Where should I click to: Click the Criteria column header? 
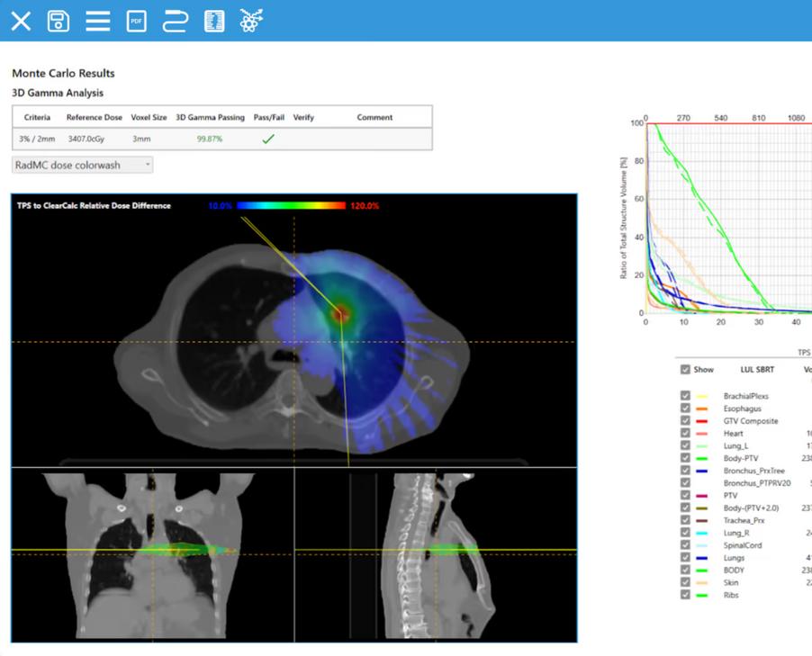click(37, 118)
